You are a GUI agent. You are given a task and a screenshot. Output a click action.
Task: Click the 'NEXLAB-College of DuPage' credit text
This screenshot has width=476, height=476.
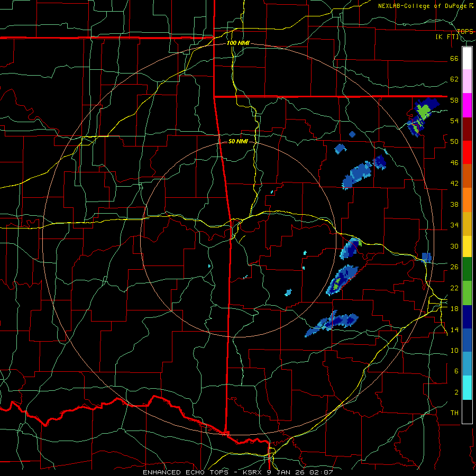[x=423, y=6]
